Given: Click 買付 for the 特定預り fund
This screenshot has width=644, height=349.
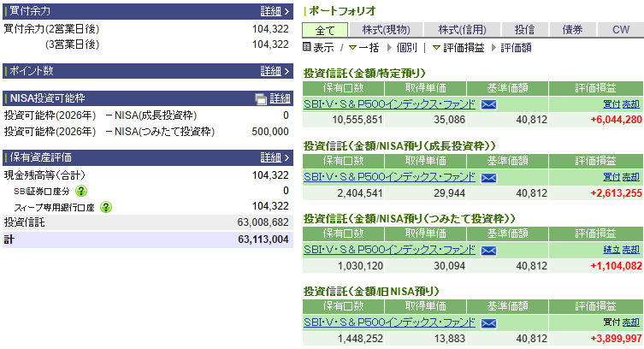Looking at the screenshot, I should coord(612,104).
